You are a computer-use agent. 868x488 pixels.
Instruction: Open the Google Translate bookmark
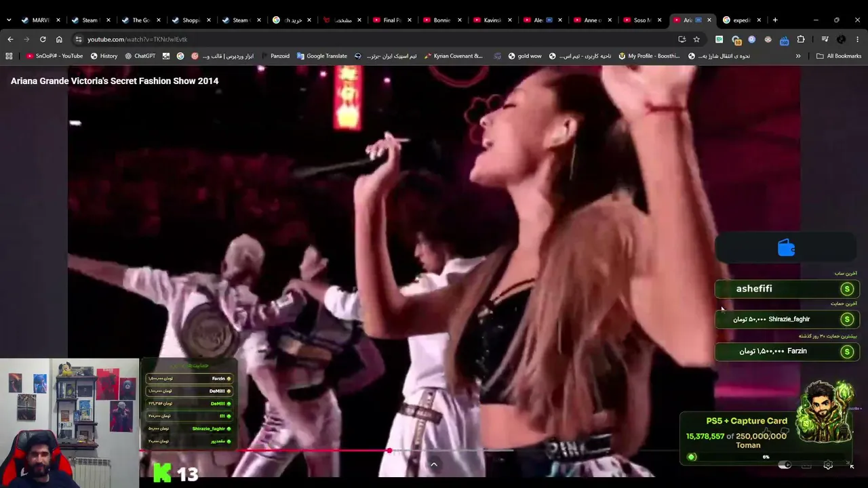point(322,56)
